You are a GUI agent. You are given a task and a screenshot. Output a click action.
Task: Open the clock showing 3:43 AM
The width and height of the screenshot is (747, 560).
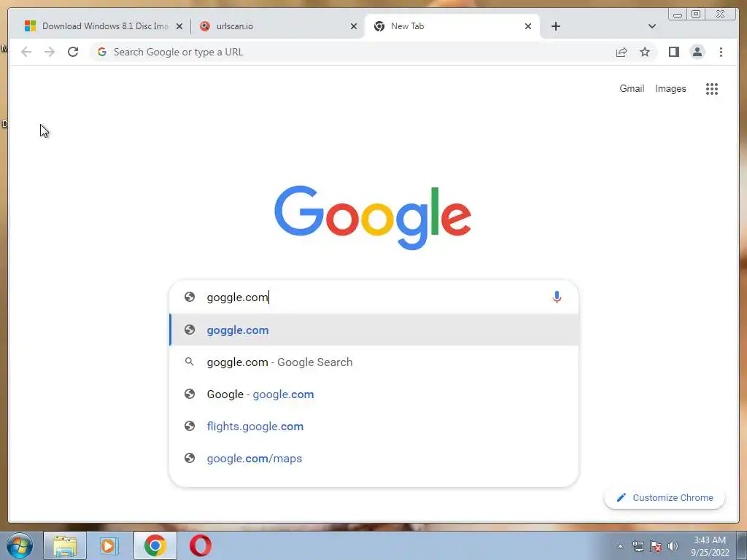coord(710,546)
